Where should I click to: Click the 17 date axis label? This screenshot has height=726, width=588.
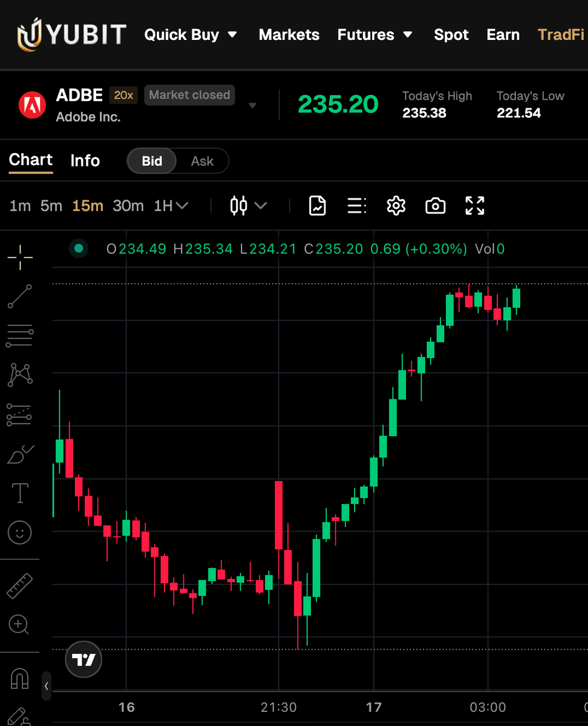coord(374,707)
